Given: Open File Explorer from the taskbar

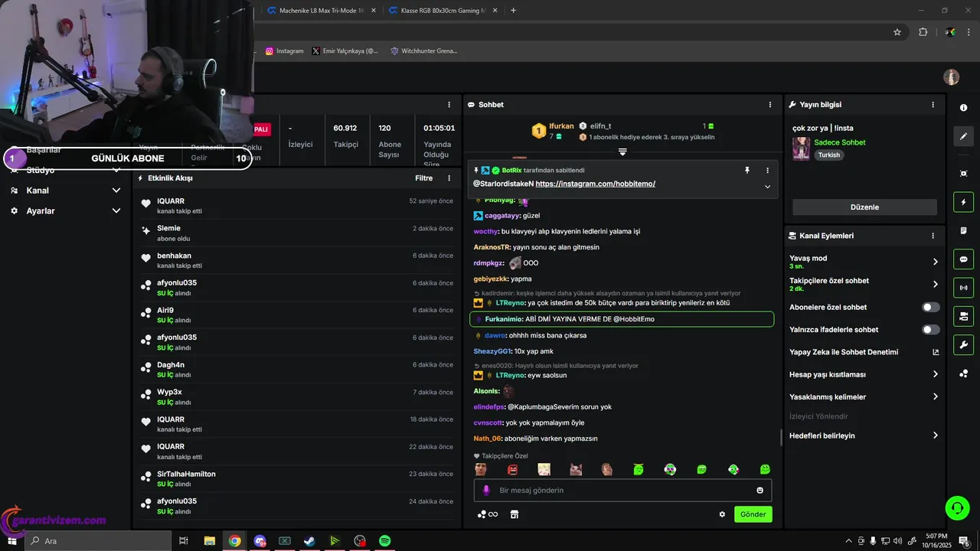Looking at the screenshot, I should pos(210,541).
